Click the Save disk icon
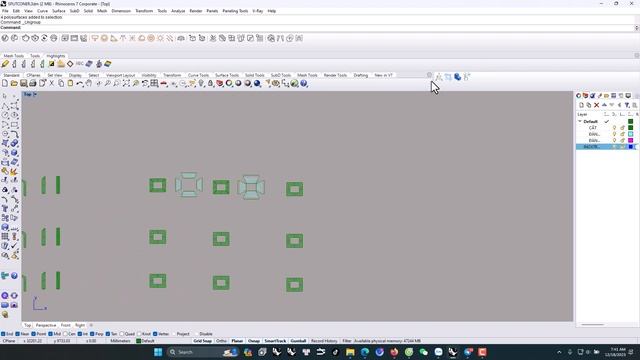This screenshot has width=640, height=360. click(24, 83)
